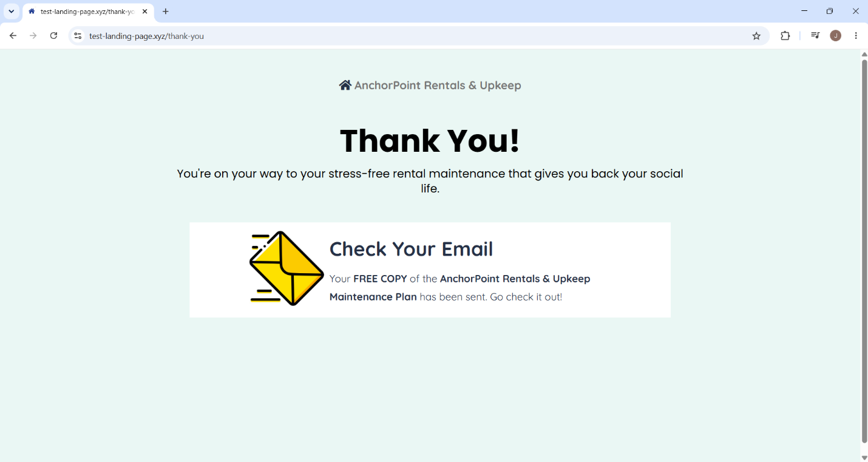Screen dimensions: 868x462
Task: Close the browser window
Action: [x=856, y=11]
